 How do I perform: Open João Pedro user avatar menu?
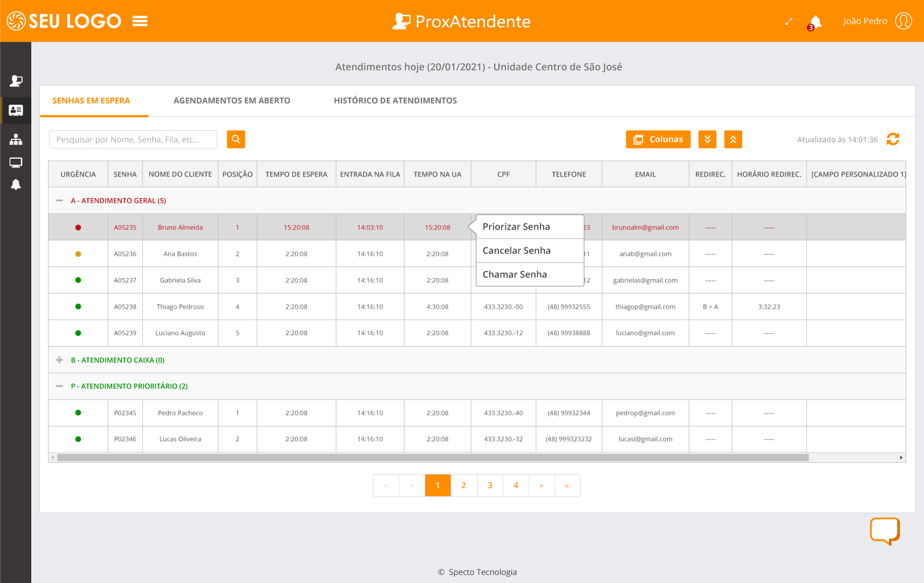[x=904, y=21]
